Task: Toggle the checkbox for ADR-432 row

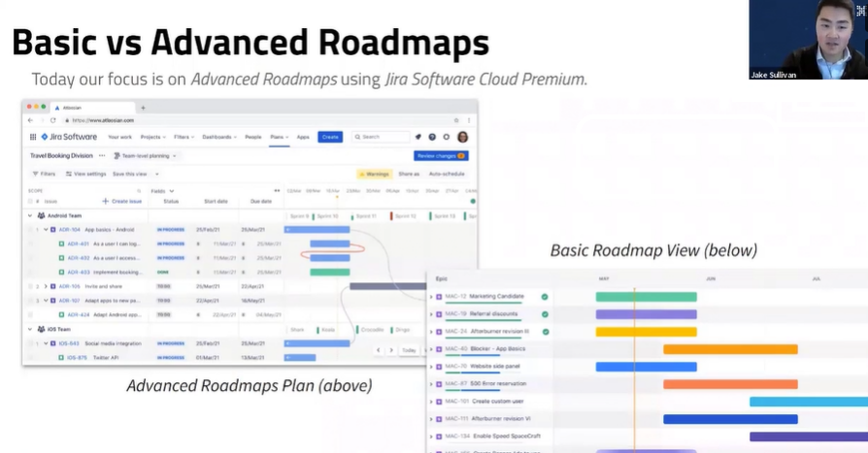Action: click(30, 258)
